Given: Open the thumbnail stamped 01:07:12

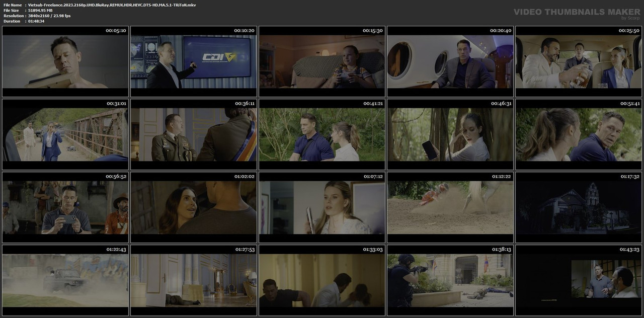Looking at the screenshot, I should tap(322, 207).
